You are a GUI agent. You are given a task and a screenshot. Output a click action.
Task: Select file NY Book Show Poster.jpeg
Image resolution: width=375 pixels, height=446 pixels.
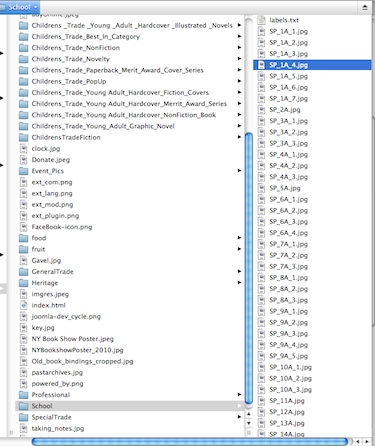point(73,339)
